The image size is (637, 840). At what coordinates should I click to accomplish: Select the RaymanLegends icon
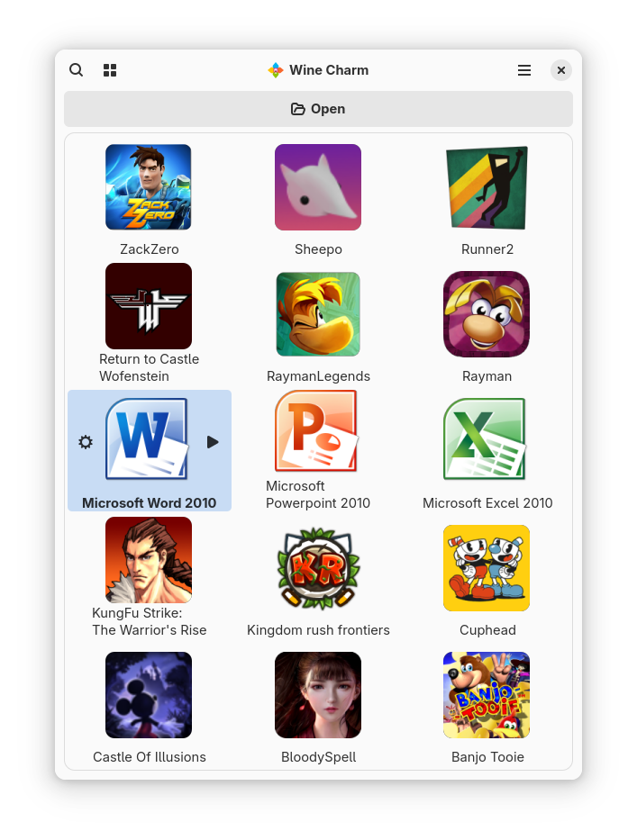(x=318, y=314)
